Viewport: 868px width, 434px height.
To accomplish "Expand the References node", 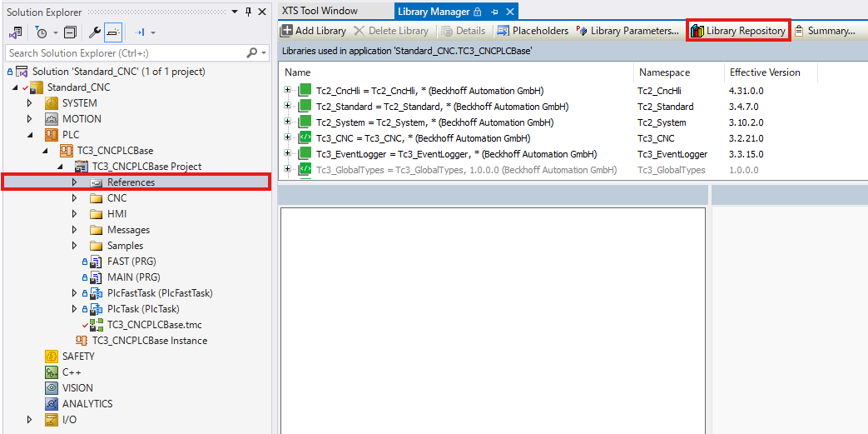I will click(x=75, y=182).
